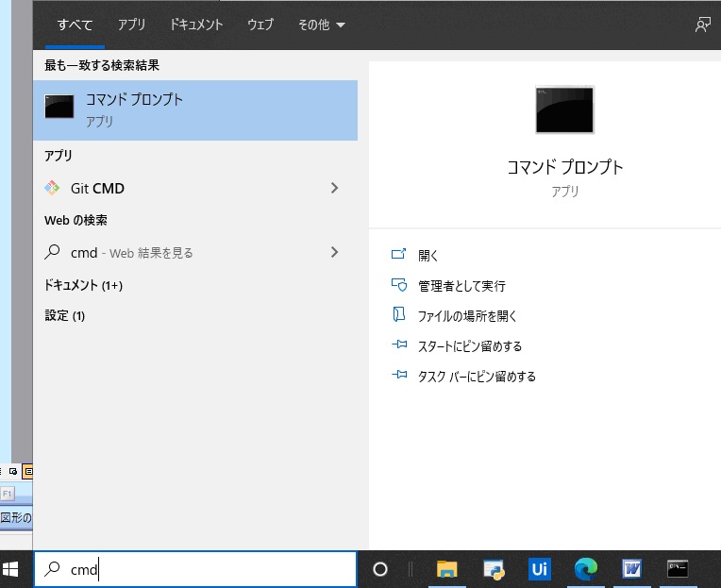The width and height of the screenshot is (721, 588).
Task: Click the Command Prompt icon in best match
Action: [x=59, y=107]
